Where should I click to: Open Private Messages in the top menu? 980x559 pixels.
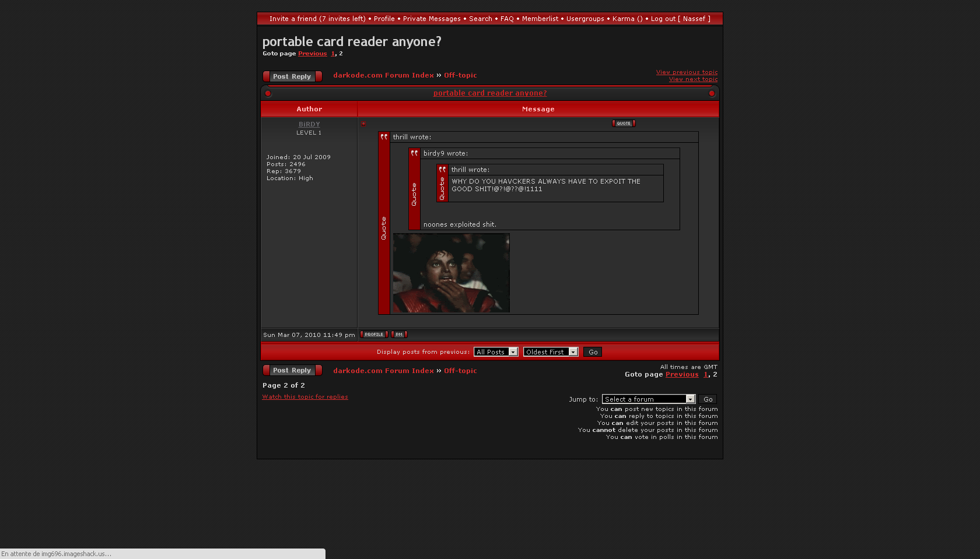[432, 19]
